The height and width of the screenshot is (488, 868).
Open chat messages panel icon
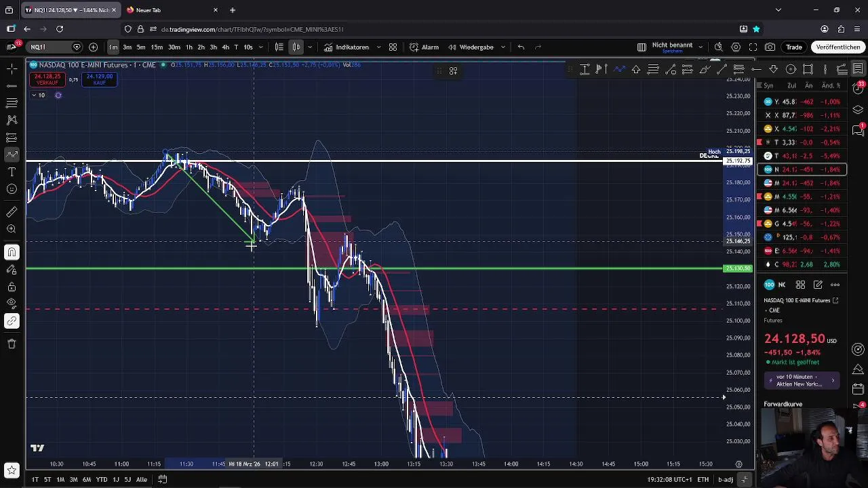(x=858, y=130)
